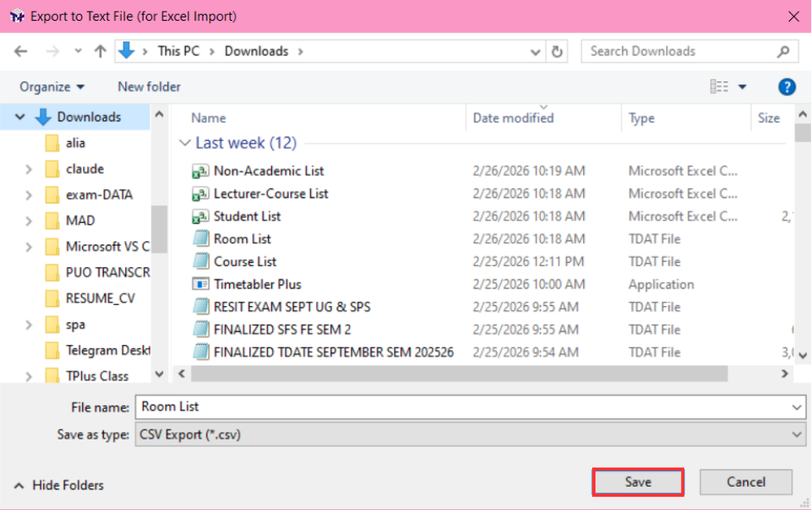The width and height of the screenshot is (812, 510).
Task: Select the Lecturer-Course List file
Action: (x=271, y=194)
